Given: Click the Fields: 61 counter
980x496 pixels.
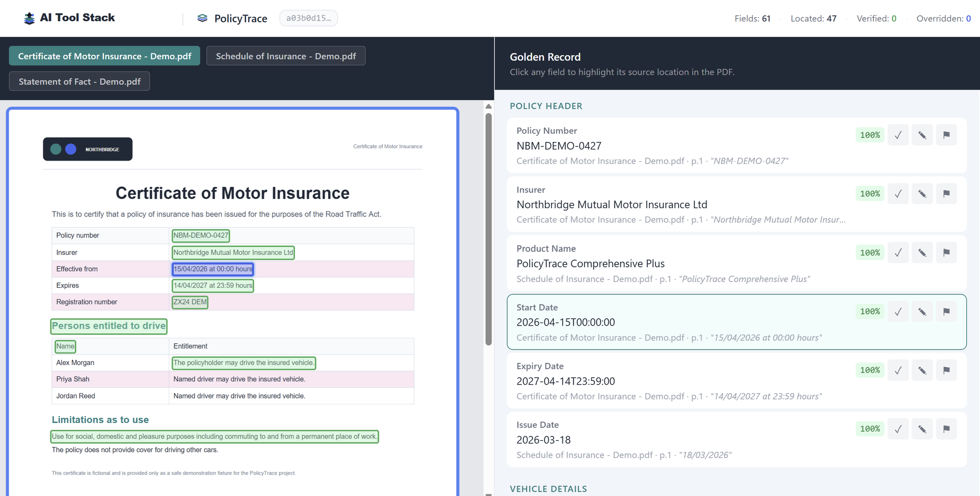Looking at the screenshot, I should (753, 19).
